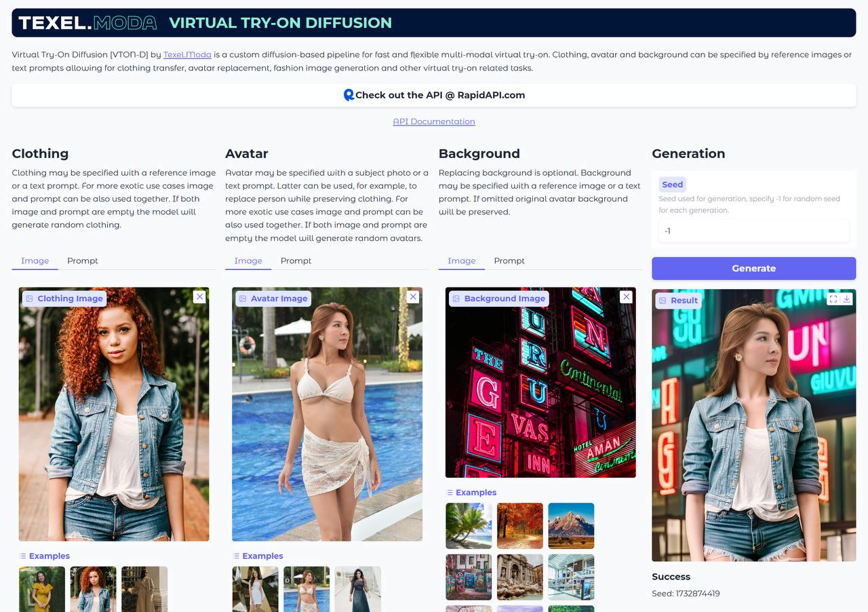This screenshot has height=612, width=868.
Task: Switch Clothing section to Prompt tab
Action: [x=83, y=261]
